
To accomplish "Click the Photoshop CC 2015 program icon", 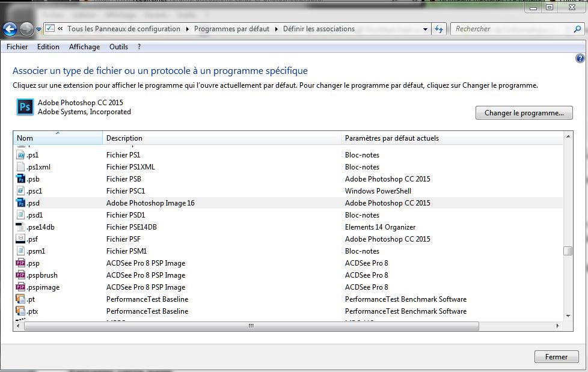I will [x=25, y=107].
